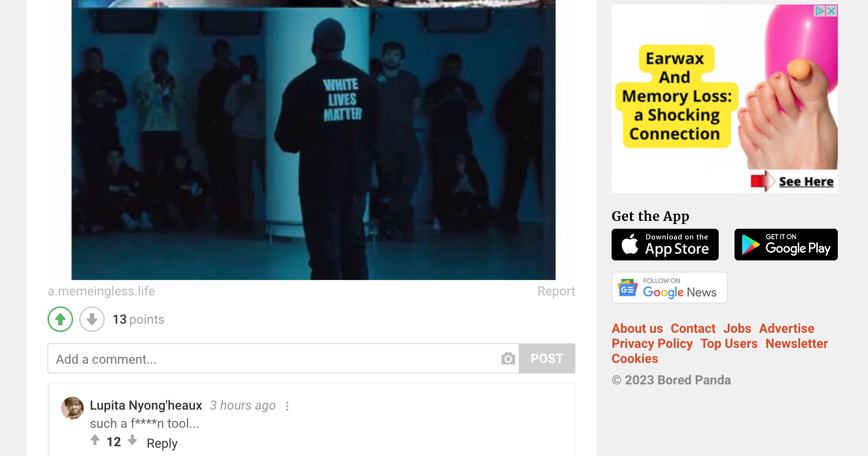Visit the Privacy Policy link
Screen dimensions: 868x456
[652, 344]
